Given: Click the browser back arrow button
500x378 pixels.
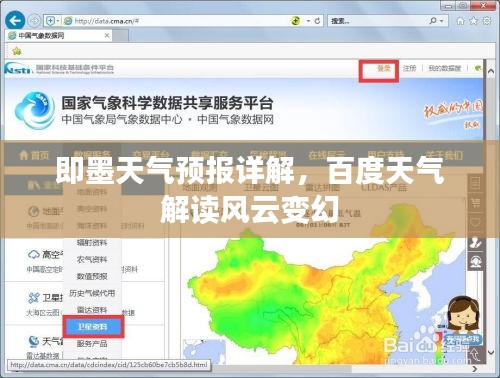Looking at the screenshot, I should [15, 21].
